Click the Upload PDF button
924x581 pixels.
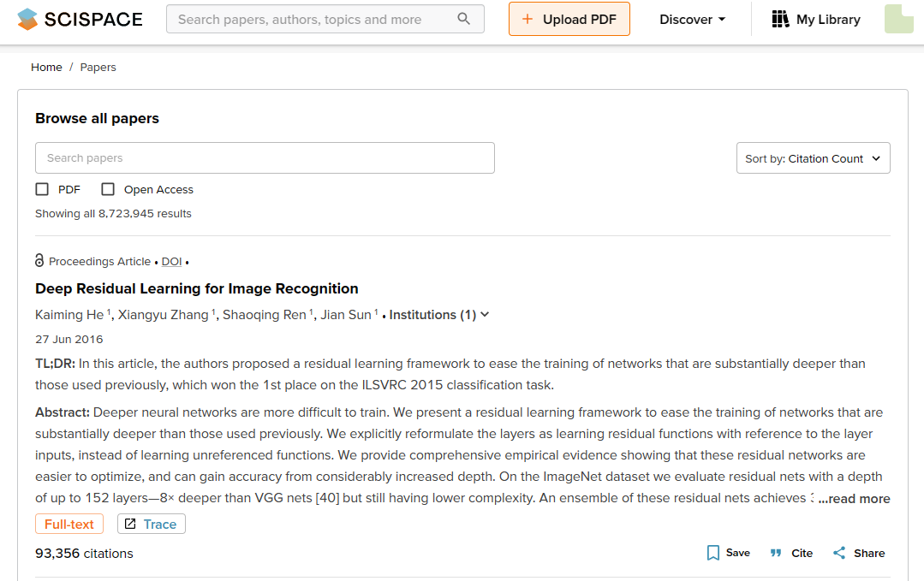[x=569, y=19]
